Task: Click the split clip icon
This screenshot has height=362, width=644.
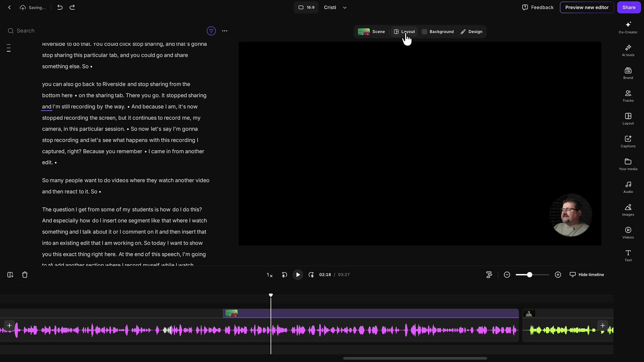Action: coord(10,275)
